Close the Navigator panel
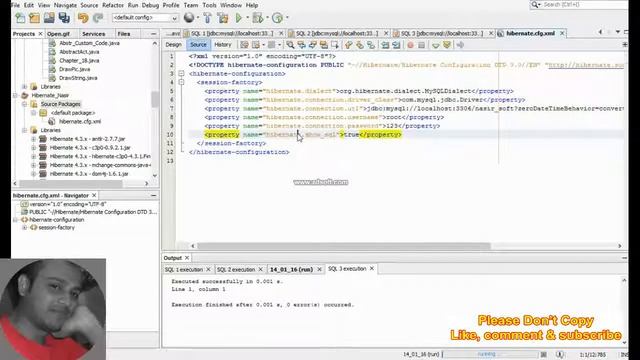This screenshot has height=360, width=640. tap(94, 196)
